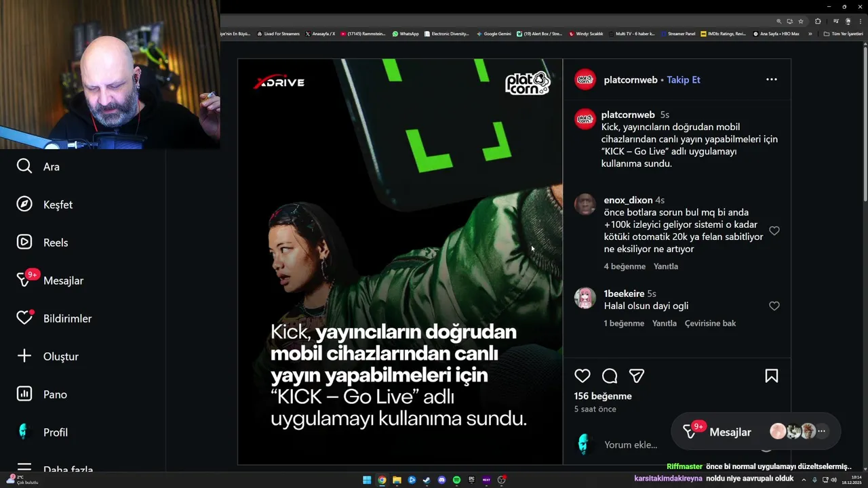The image size is (868, 488).
Task: Like enox_dixon's comment
Action: coord(774,231)
